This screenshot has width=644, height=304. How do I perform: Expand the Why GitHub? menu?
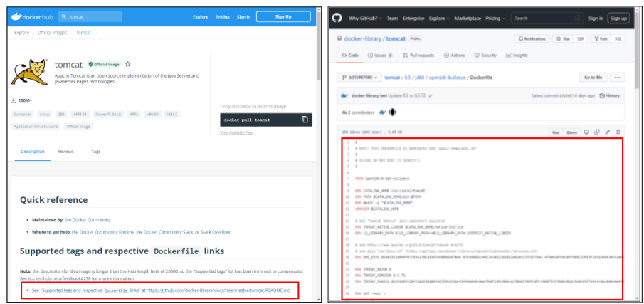tap(366, 18)
